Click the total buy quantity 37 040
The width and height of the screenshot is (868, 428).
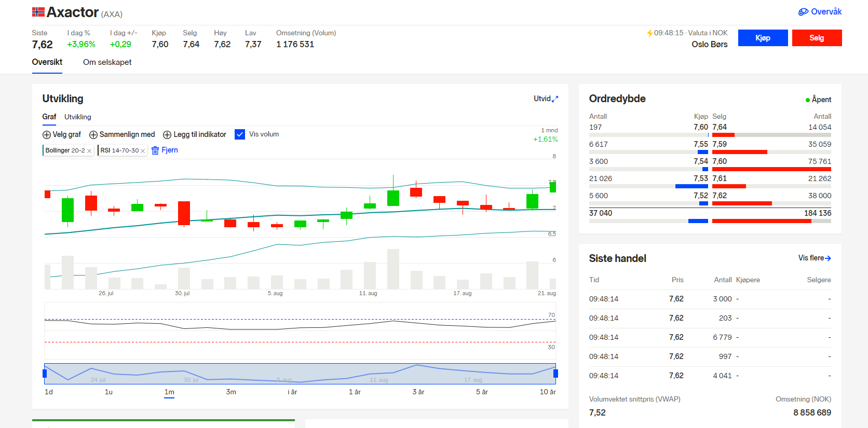tap(601, 213)
